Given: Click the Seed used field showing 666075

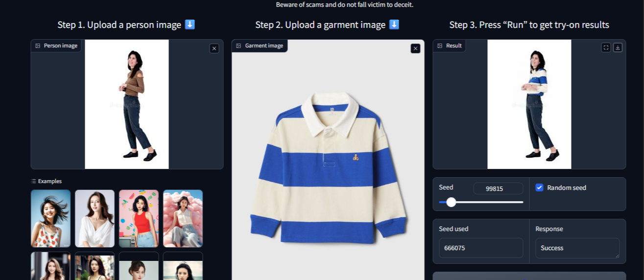Looking at the screenshot, I should (481, 248).
